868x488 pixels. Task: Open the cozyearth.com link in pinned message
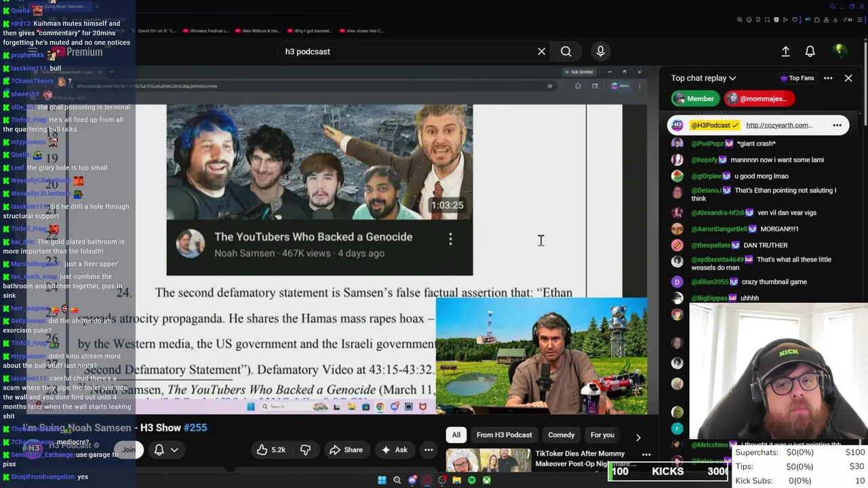[x=778, y=125]
